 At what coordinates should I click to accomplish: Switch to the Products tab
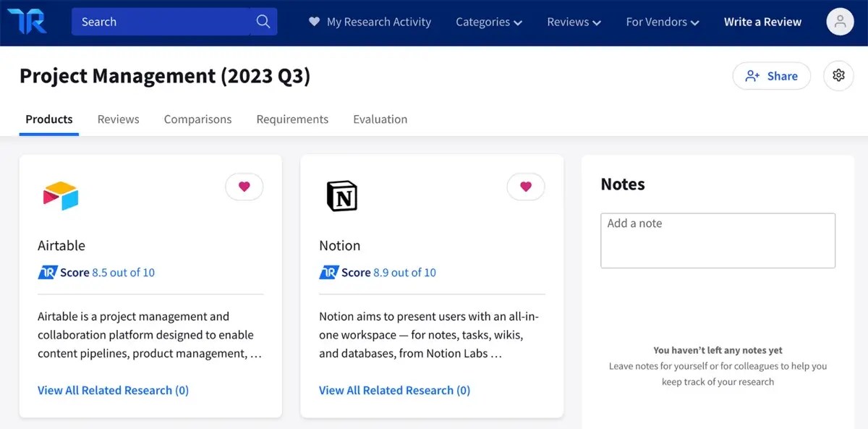tap(49, 119)
